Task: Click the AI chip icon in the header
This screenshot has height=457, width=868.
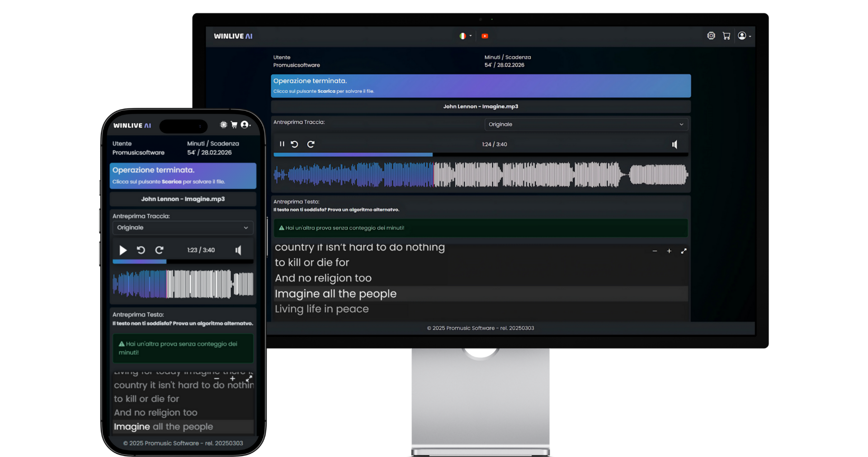Action: pyautogui.click(x=711, y=35)
